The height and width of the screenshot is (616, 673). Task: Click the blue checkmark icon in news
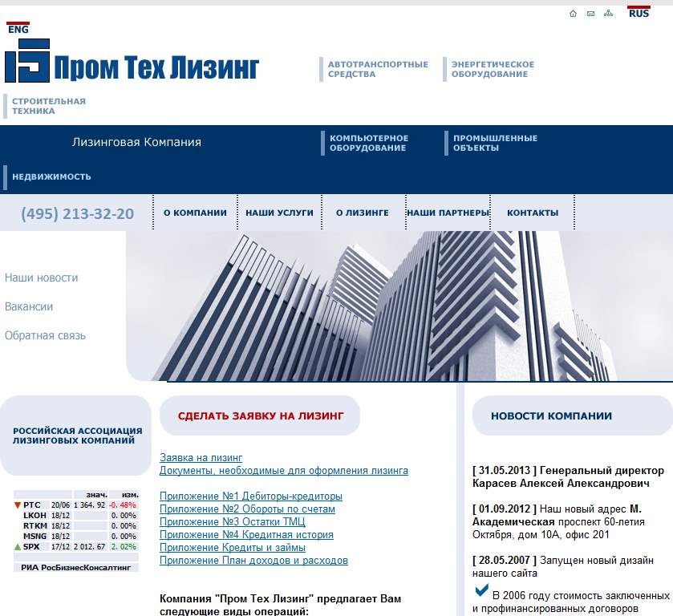(x=481, y=590)
